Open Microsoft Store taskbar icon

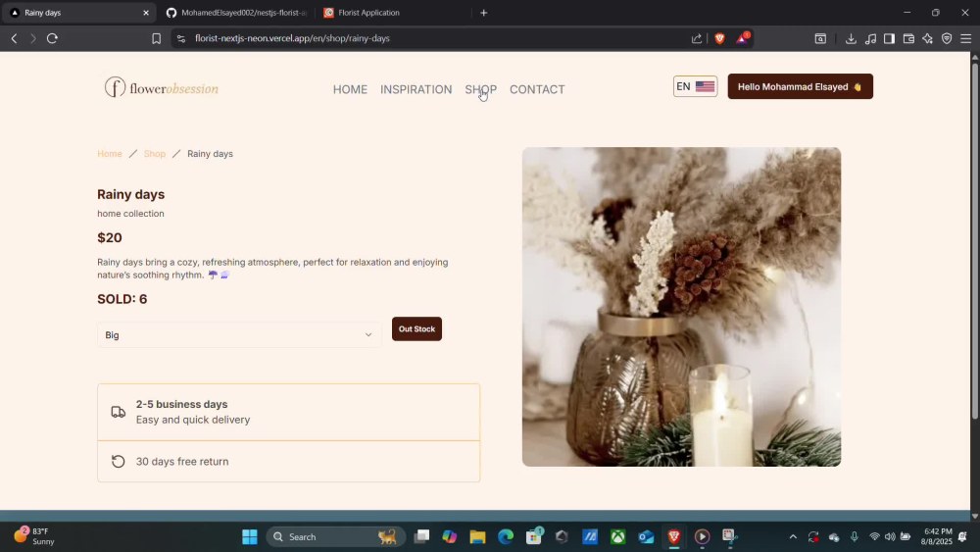pyautogui.click(x=534, y=536)
